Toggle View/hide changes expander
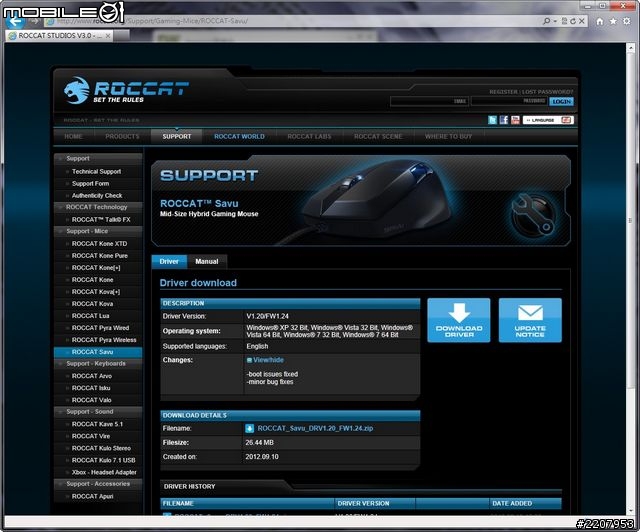 tap(265, 360)
